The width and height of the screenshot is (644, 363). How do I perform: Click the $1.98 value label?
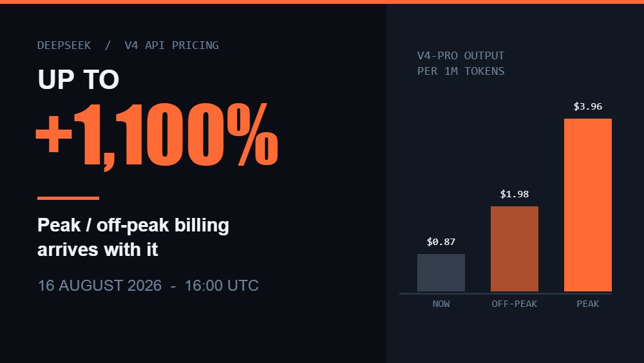click(515, 194)
